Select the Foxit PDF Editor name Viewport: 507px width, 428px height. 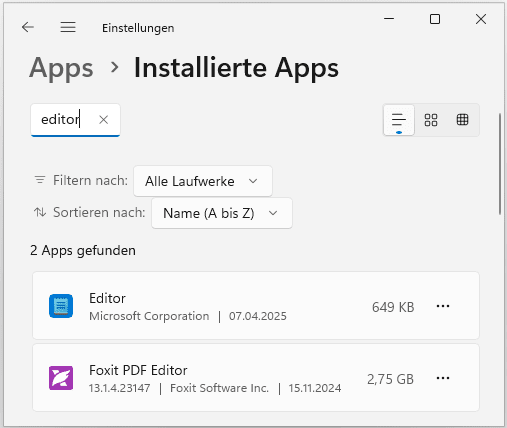pyautogui.click(x=138, y=370)
